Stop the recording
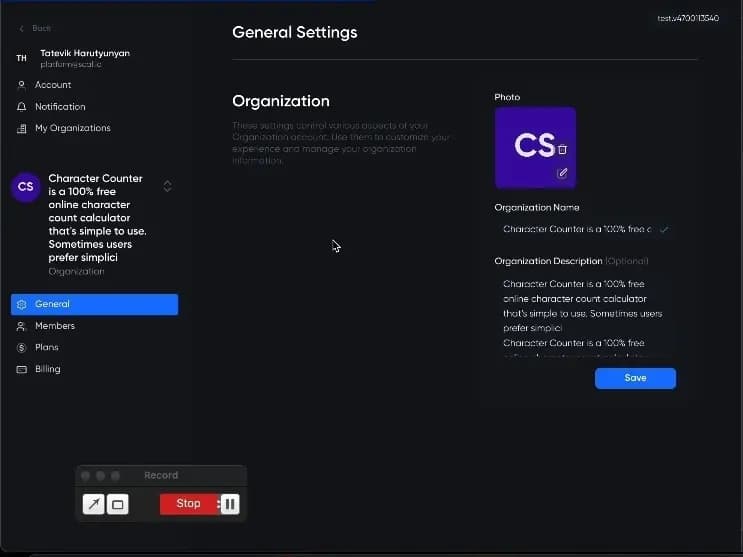Screen dimensions: 743x557 [x=188, y=504]
